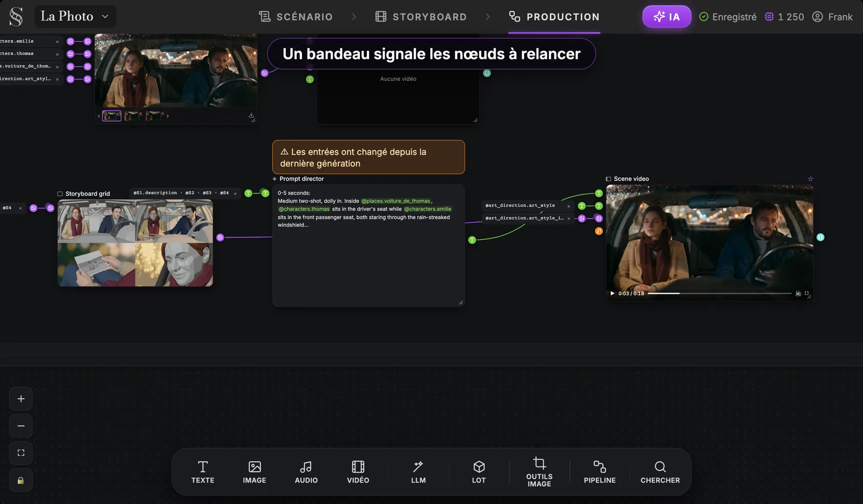This screenshot has height=504, width=863.
Task: Click the orange audio port on Scene video
Action: pos(599,231)
